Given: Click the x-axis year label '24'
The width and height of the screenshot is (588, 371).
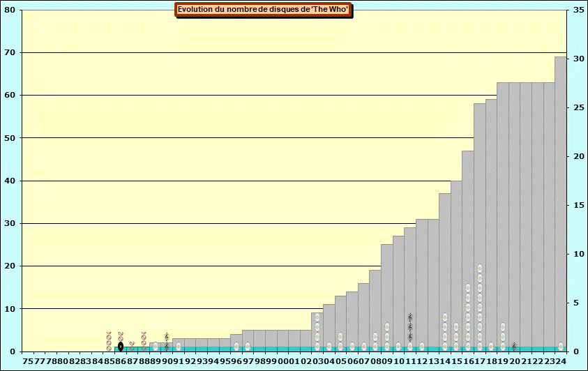Looking at the screenshot, I should [561, 361].
